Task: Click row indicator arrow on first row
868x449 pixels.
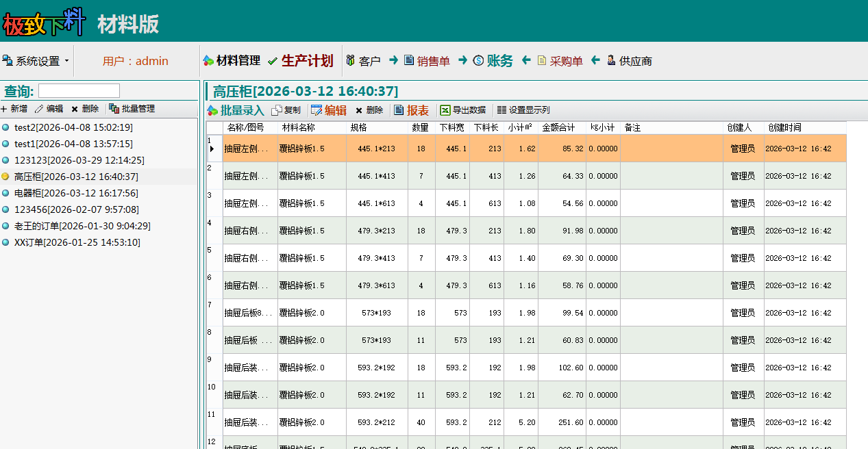Action: click(x=212, y=149)
